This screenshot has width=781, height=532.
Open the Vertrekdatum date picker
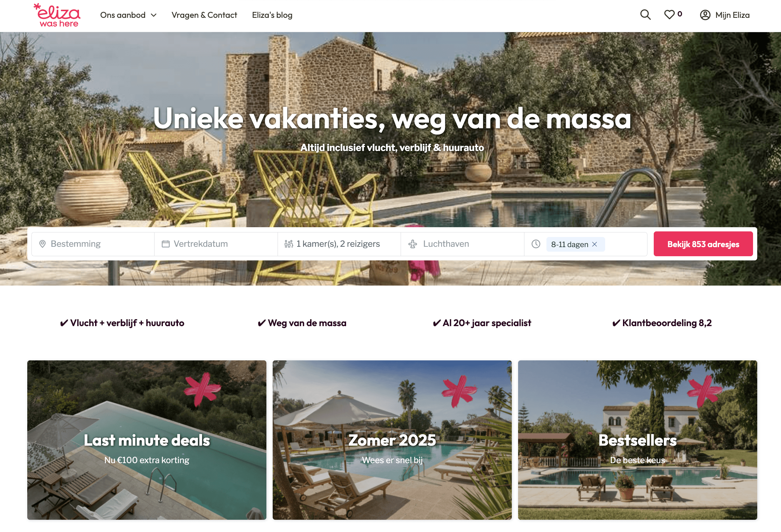216,244
